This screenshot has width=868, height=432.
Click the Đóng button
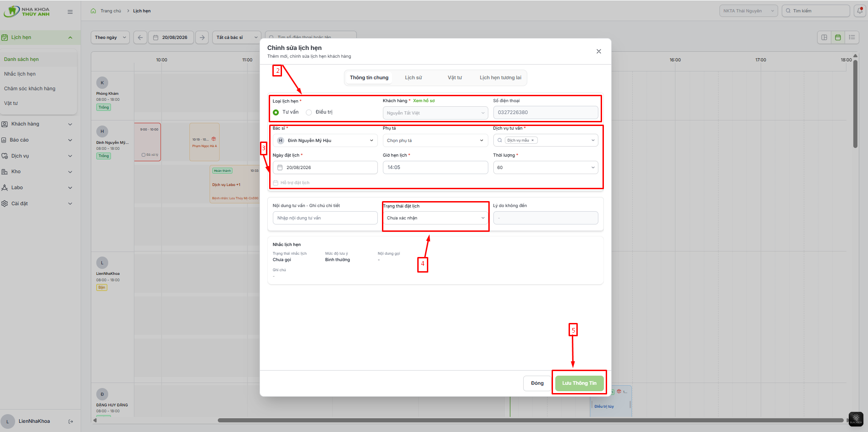537,383
